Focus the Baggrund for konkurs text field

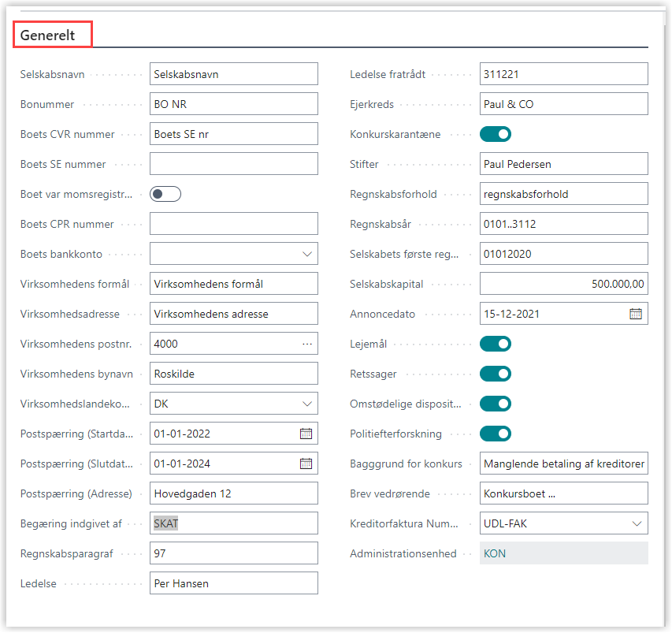point(562,464)
